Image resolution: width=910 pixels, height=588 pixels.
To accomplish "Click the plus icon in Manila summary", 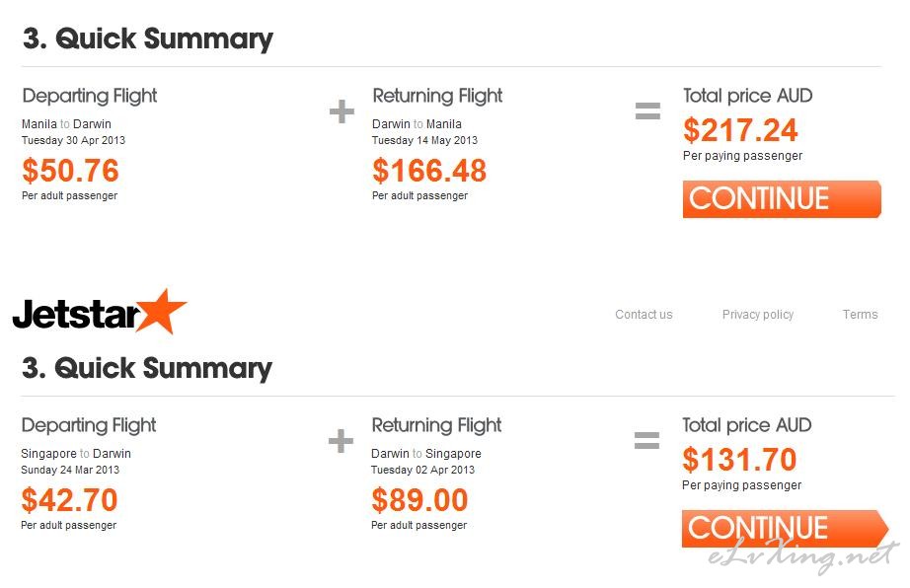I will pos(341,111).
